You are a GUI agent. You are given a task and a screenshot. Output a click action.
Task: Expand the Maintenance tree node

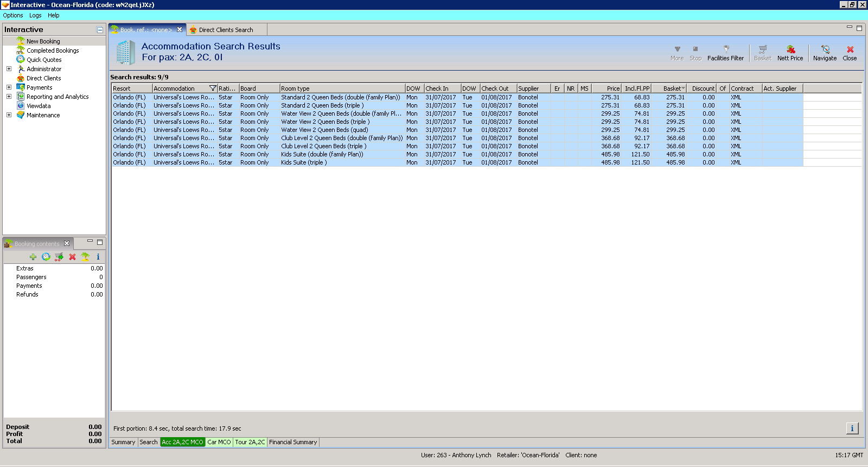(x=9, y=115)
